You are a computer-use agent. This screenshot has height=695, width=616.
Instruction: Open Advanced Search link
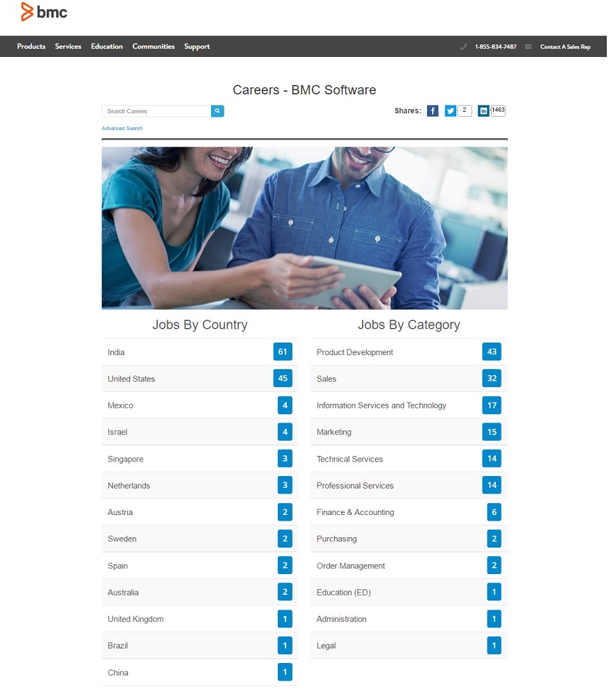point(122,128)
